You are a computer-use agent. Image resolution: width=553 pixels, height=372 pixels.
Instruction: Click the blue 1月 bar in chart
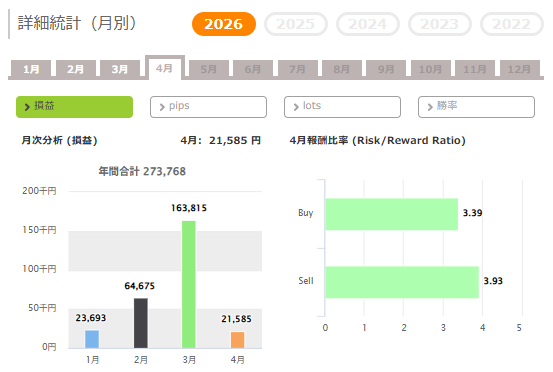92,339
